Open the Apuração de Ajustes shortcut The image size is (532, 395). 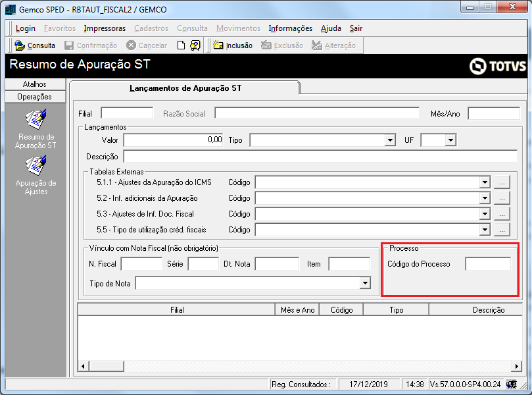click(36, 175)
